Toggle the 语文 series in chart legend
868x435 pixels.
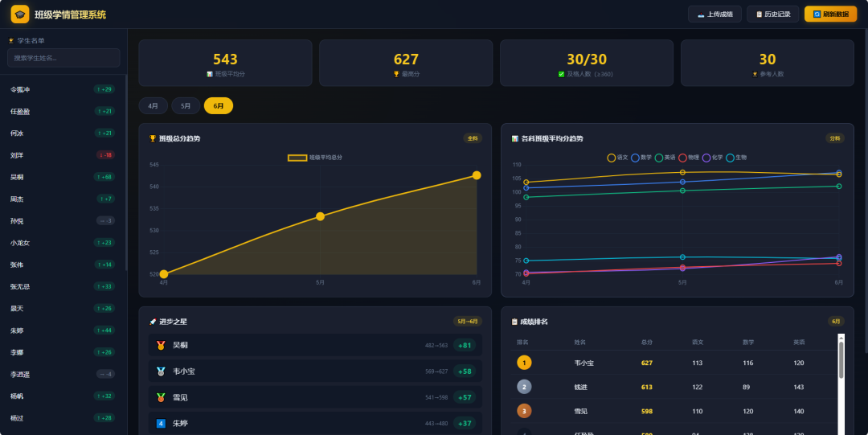pyautogui.click(x=618, y=158)
